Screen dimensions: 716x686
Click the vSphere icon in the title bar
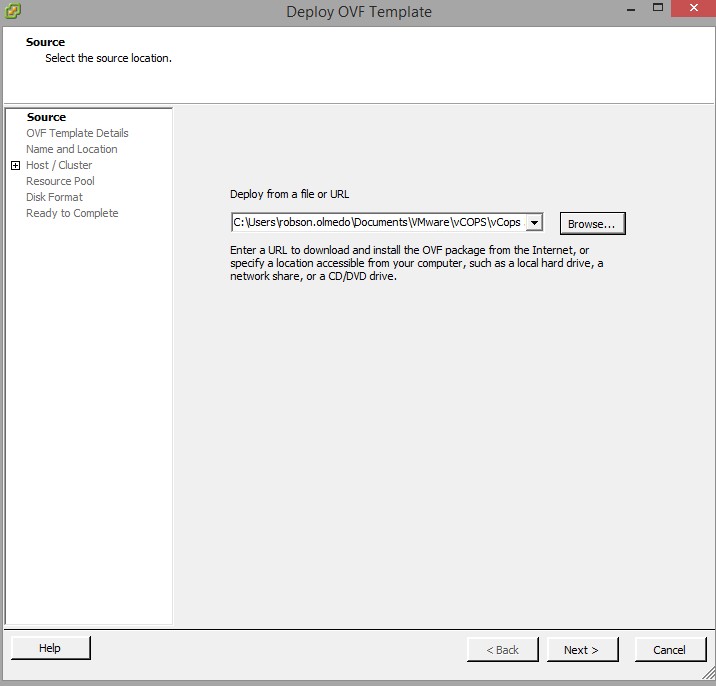click(x=13, y=12)
